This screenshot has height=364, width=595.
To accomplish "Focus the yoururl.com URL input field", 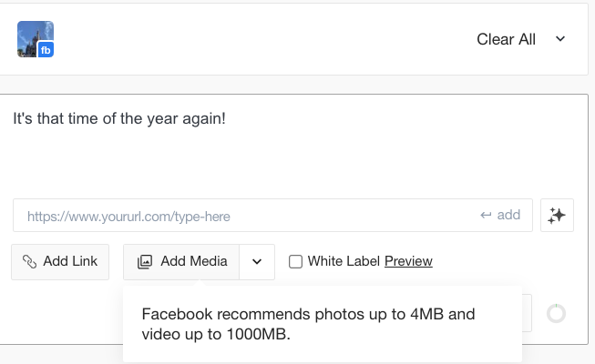I will 272,215.
